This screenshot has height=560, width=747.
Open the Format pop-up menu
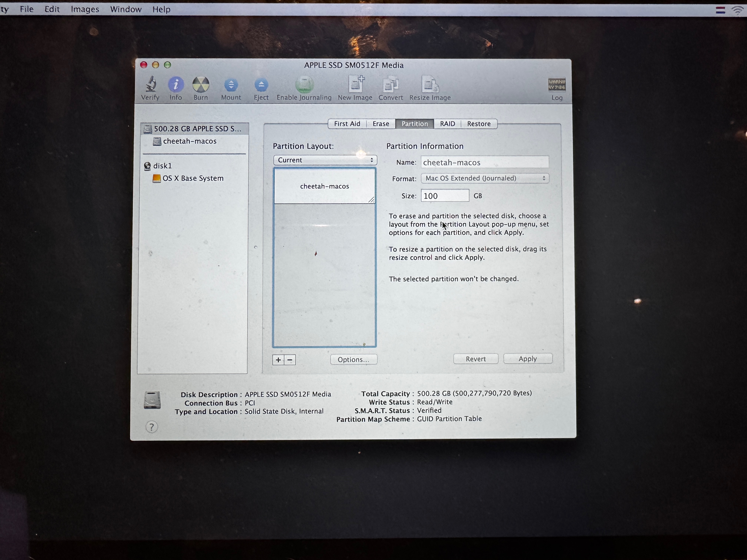tap(485, 178)
